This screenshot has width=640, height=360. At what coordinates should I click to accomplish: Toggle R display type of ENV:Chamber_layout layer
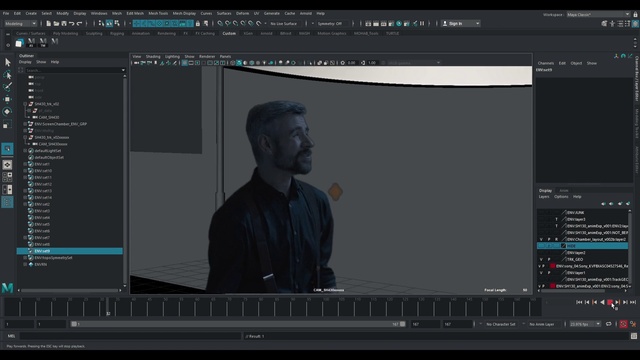[556, 239]
